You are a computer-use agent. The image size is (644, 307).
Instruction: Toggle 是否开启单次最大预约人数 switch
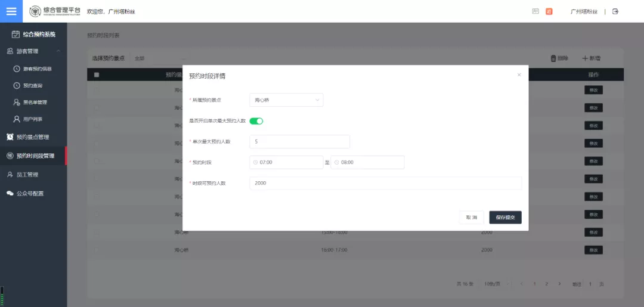click(256, 121)
